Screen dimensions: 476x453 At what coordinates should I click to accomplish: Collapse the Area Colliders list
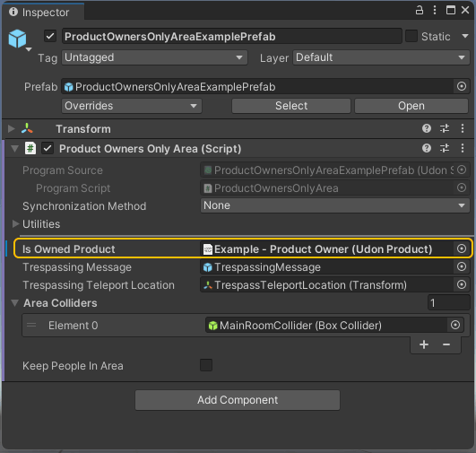tap(14, 303)
